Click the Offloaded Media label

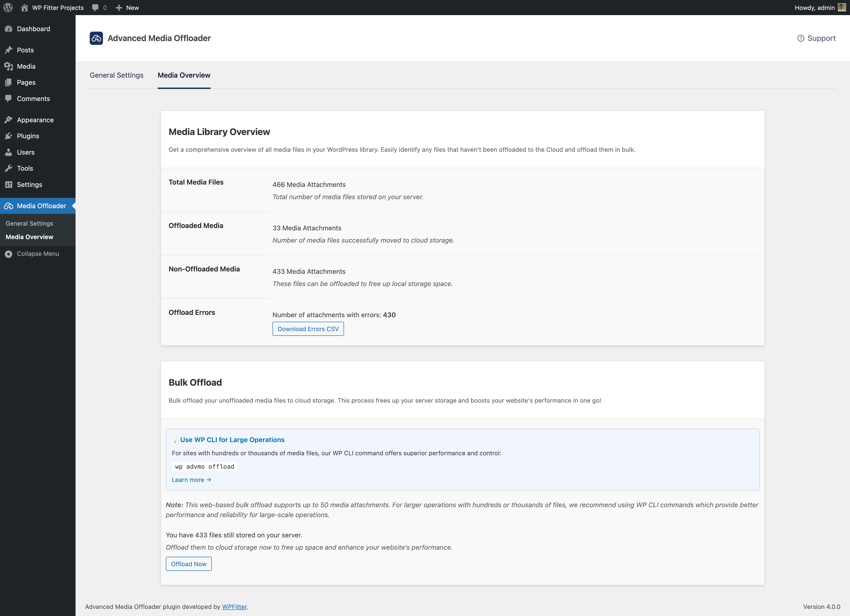tap(196, 226)
